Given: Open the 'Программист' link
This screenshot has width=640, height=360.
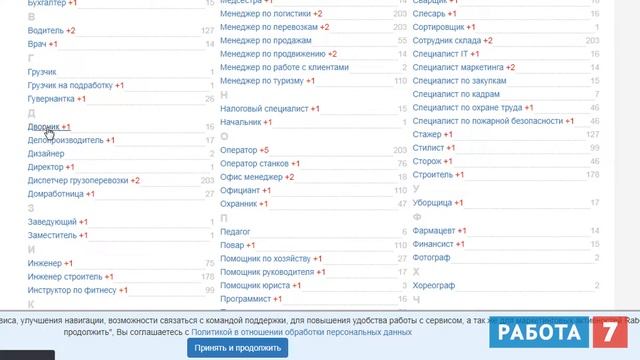Looking at the screenshot, I should (x=245, y=299).
